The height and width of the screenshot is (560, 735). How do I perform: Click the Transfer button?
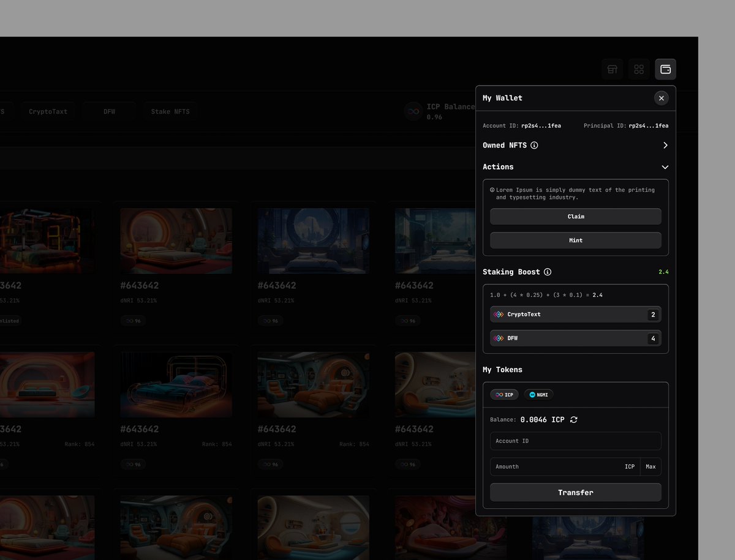click(x=576, y=492)
